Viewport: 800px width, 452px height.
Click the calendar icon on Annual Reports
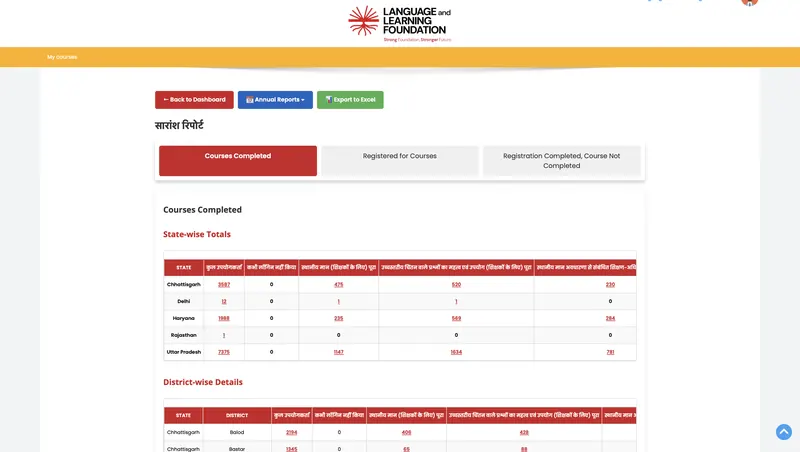point(249,99)
